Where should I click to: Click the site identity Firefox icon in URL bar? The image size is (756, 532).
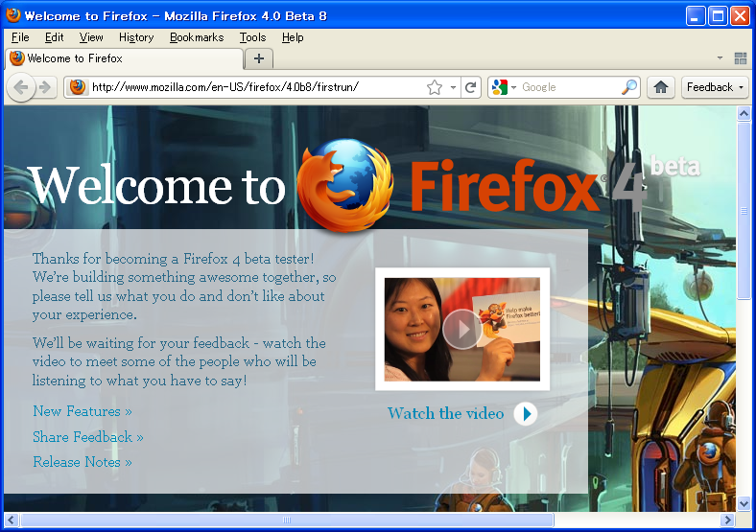(x=77, y=87)
